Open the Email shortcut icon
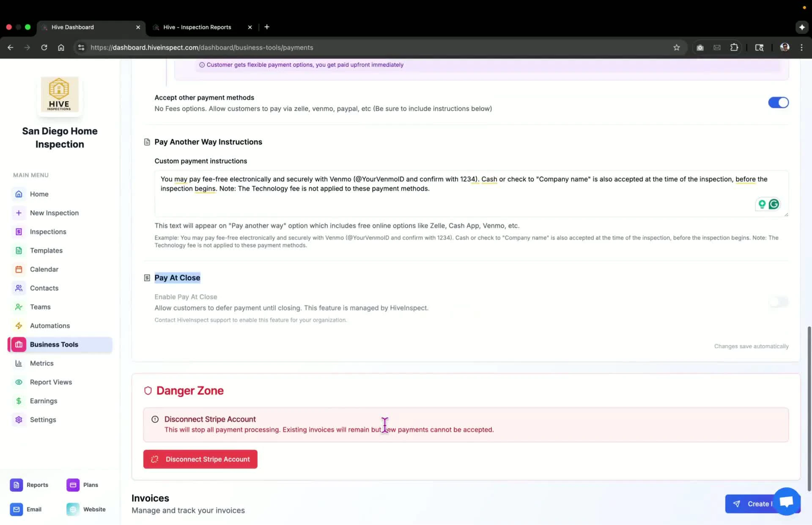The image size is (812, 525). (x=16, y=509)
